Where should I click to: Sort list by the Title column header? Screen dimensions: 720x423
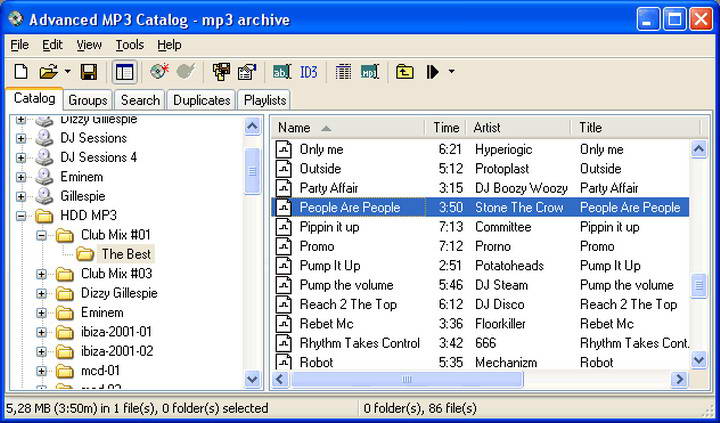tap(636, 128)
